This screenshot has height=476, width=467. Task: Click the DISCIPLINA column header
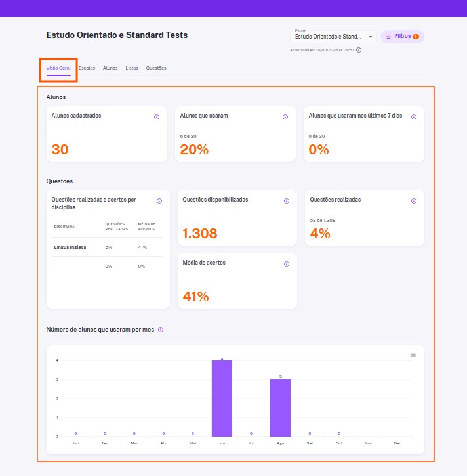coord(64,227)
